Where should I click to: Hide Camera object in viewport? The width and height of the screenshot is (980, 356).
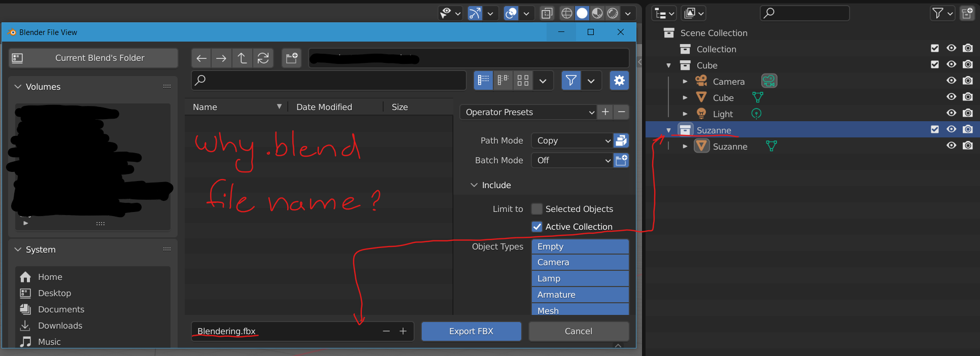[x=952, y=81]
